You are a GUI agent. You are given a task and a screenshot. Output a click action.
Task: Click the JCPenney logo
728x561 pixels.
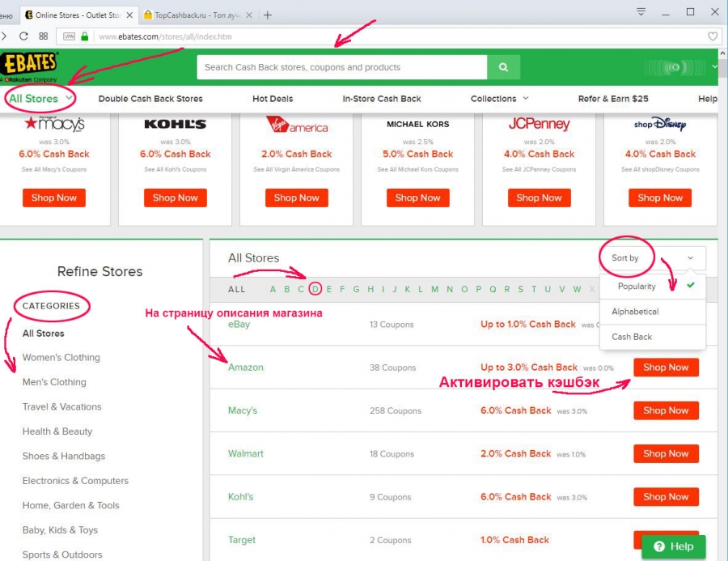tap(539, 124)
